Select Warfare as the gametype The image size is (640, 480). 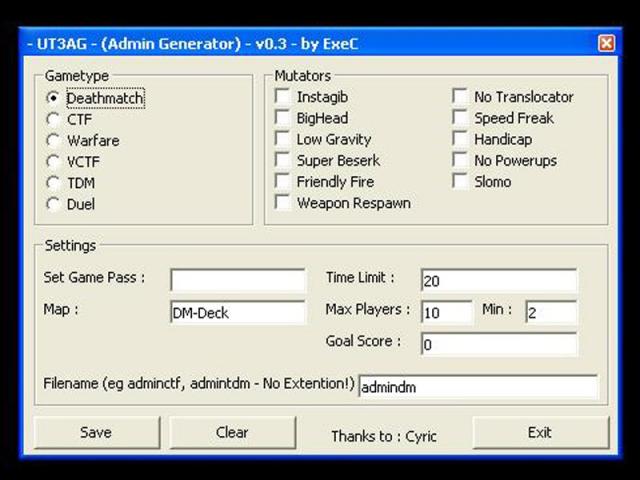[53, 140]
